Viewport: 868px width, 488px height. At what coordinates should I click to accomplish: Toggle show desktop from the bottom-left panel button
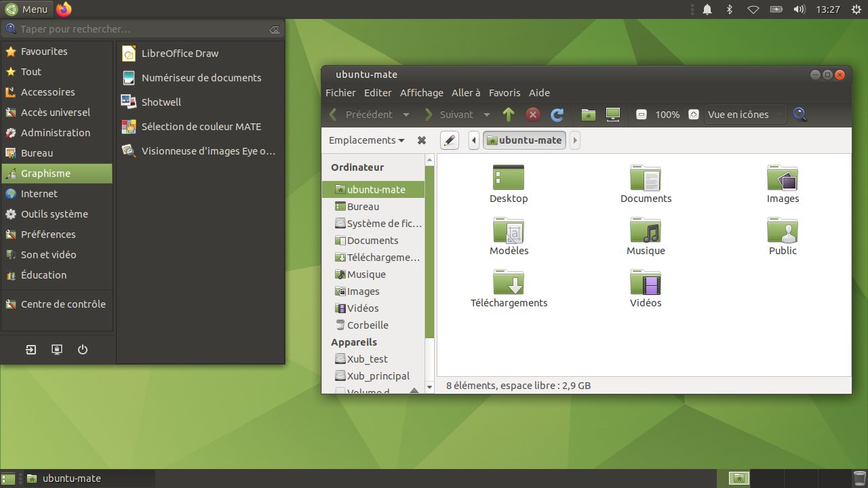click(8, 479)
